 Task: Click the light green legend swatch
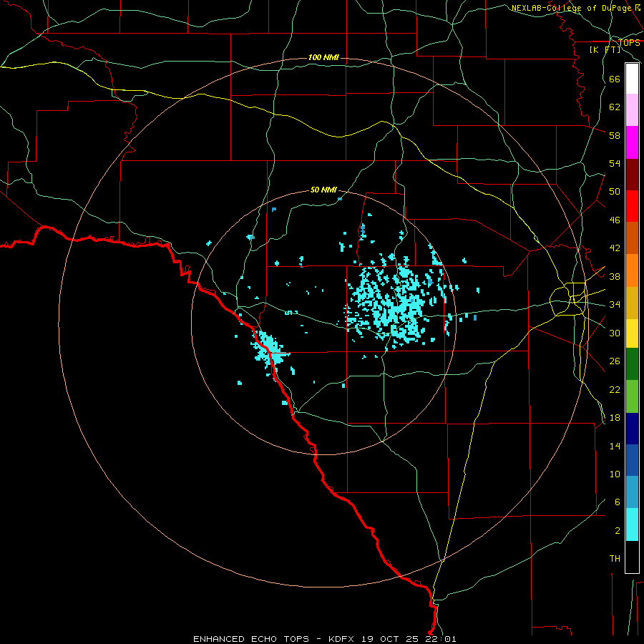coord(632,396)
